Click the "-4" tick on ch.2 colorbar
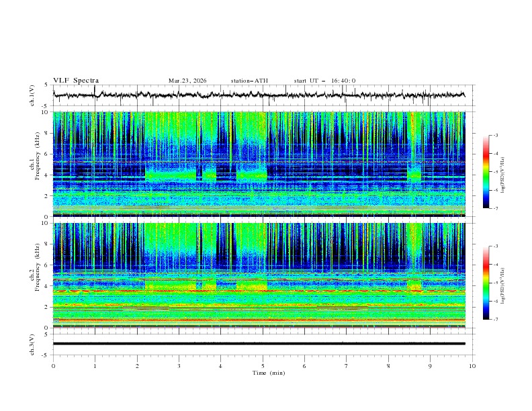The image size is (532, 411). pyautogui.click(x=495, y=265)
